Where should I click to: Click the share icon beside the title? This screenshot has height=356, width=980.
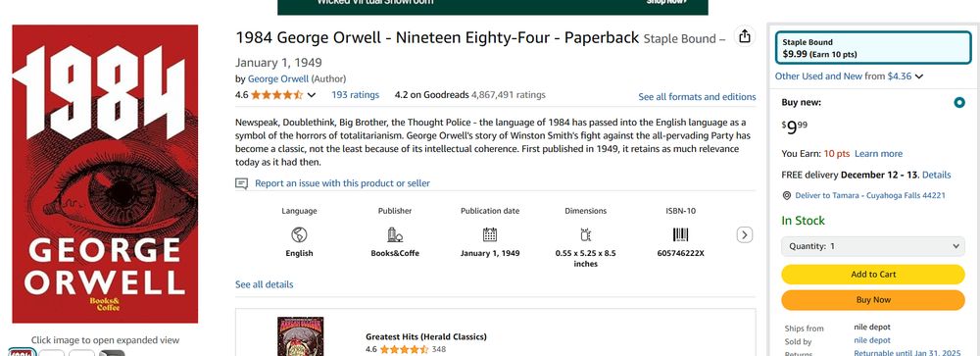click(x=744, y=36)
